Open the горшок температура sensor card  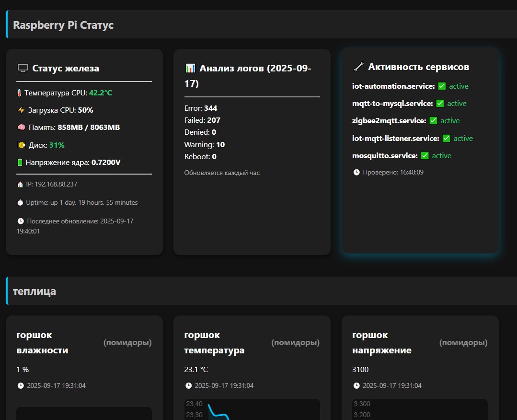[x=252, y=368]
